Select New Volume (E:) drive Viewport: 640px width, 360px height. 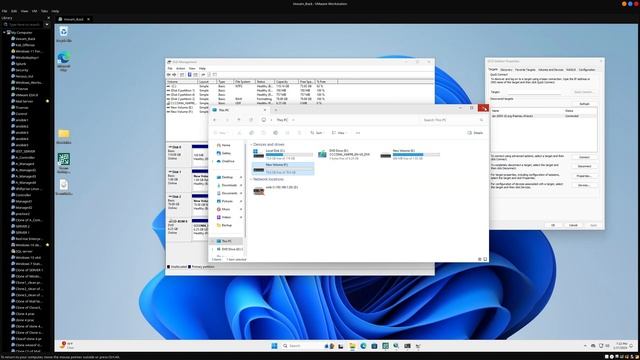pyautogui.click(x=410, y=154)
